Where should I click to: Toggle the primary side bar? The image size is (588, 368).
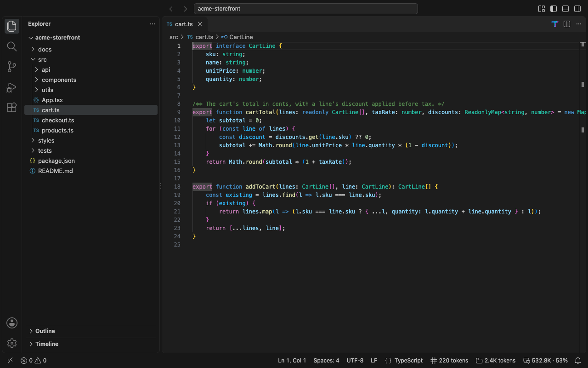pyautogui.click(x=554, y=9)
